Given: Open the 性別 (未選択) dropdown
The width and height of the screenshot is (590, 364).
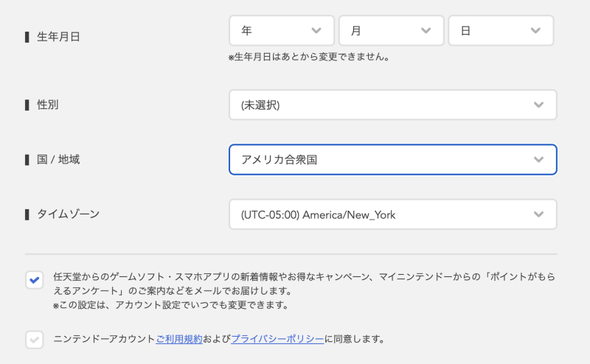Looking at the screenshot, I should tap(393, 105).
